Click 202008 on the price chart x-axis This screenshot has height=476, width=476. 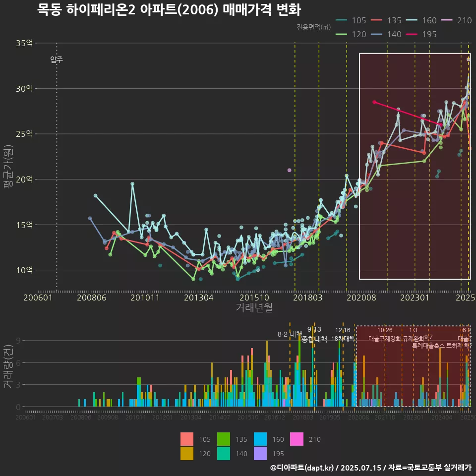(361, 297)
